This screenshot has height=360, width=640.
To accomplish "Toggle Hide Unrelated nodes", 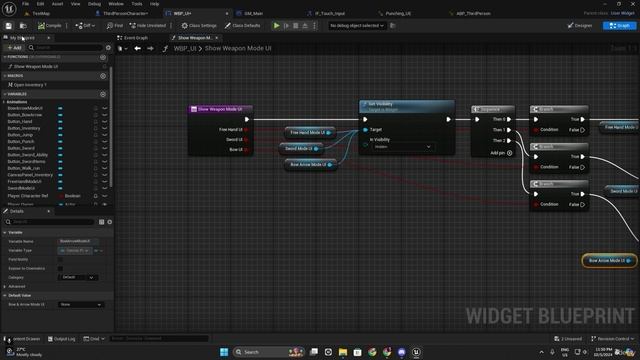I will tap(148, 26).
